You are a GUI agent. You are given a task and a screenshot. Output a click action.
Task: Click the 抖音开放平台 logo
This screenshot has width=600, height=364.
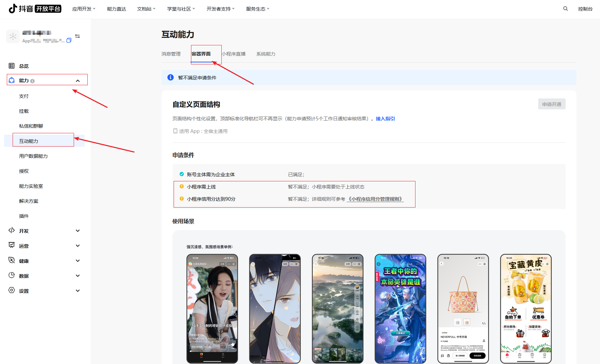tap(34, 9)
